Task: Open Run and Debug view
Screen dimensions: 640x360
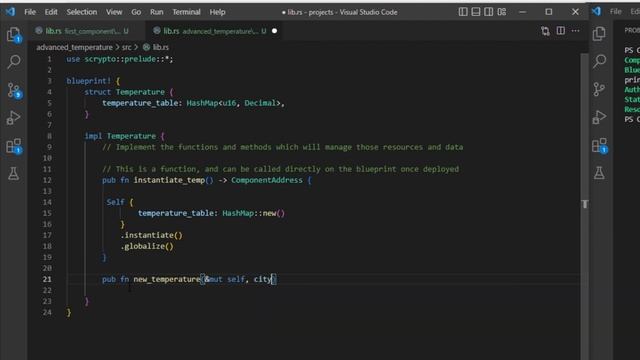Action: point(13,118)
